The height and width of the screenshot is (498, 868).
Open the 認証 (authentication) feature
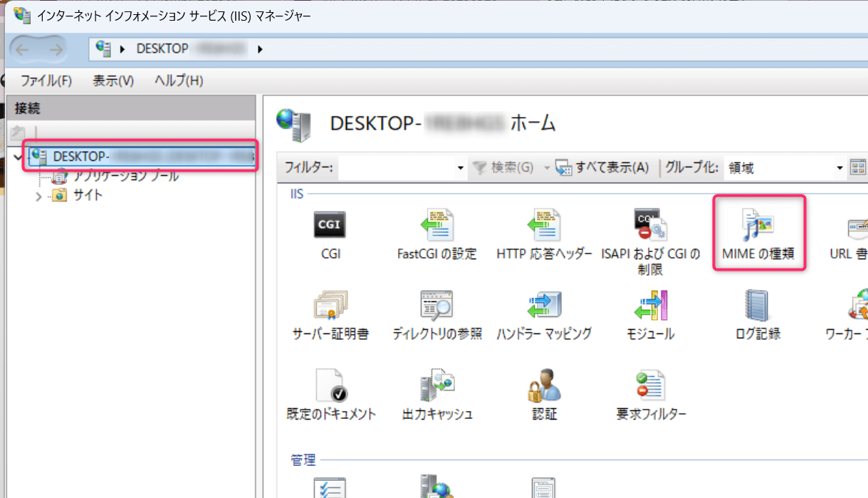pos(543,392)
